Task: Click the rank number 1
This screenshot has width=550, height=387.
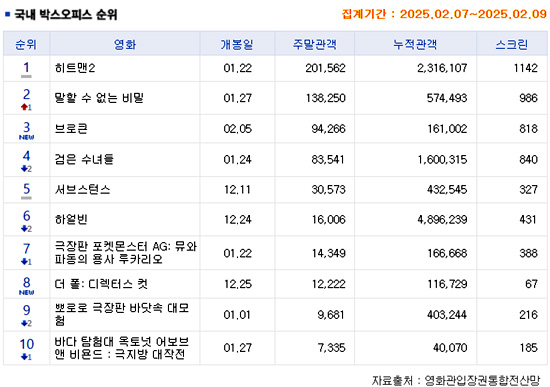Action: tap(26, 67)
